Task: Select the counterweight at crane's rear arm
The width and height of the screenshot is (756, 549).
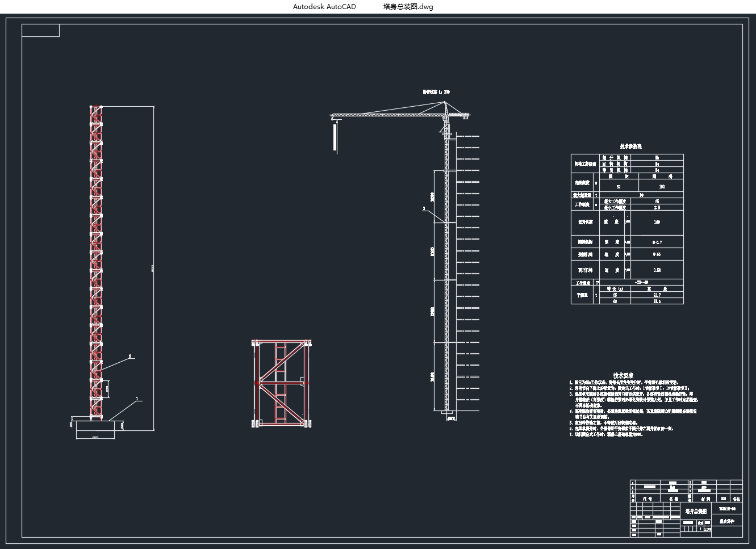Action: coord(466,118)
